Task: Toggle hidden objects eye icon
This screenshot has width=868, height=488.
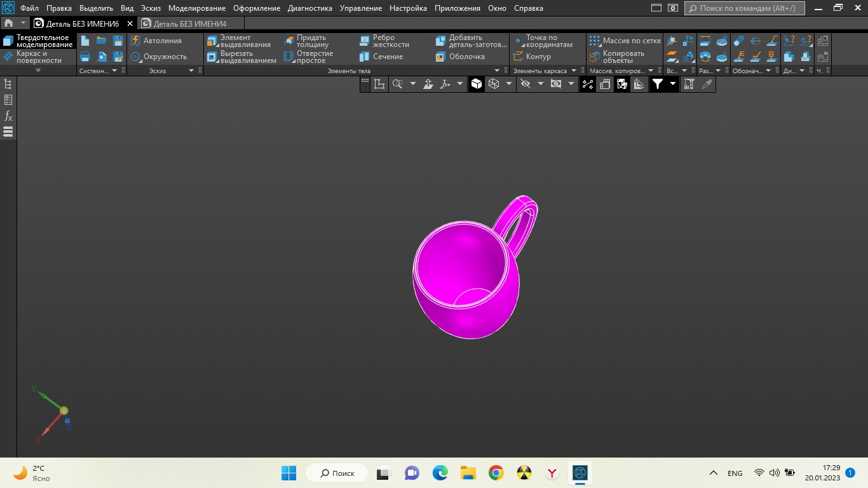Action: tap(526, 84)
